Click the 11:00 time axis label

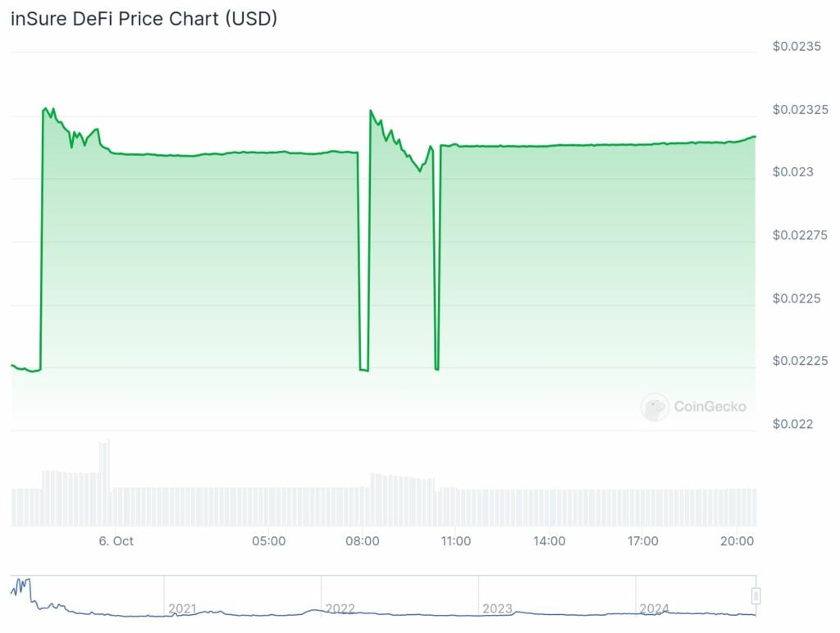pyautogui.click(x=455, y=541)
